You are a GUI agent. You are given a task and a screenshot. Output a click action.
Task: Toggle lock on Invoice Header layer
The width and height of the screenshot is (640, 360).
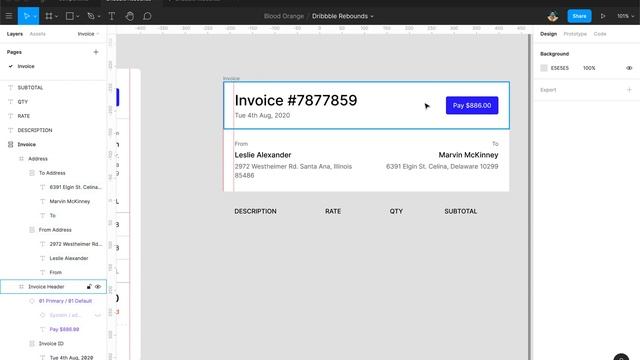[89, 287]
